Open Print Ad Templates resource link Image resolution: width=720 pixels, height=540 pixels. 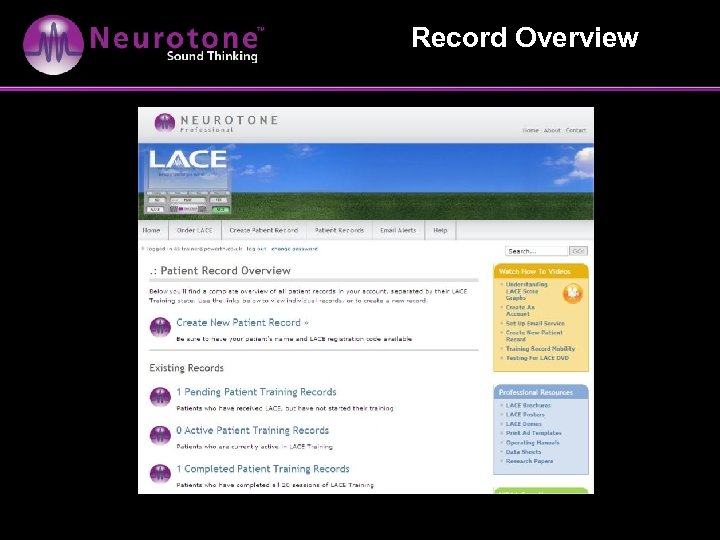pyautogui.click(x=534, y=433)
